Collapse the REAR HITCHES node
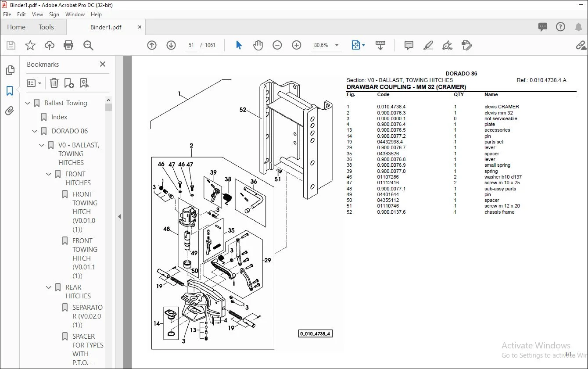 click(x=49, y=287)
